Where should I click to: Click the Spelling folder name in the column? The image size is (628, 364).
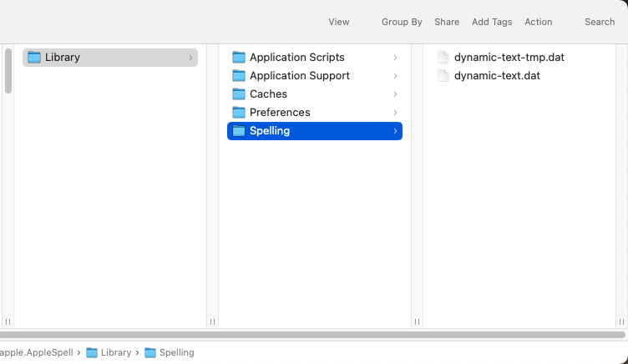pyautogui.click(x=270, y=131)
